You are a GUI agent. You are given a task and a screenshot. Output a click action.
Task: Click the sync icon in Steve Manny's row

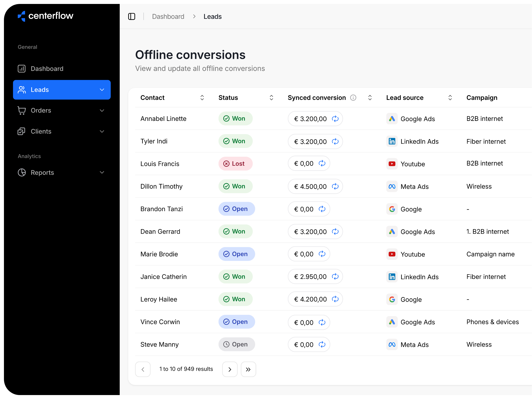pos(322,345)
